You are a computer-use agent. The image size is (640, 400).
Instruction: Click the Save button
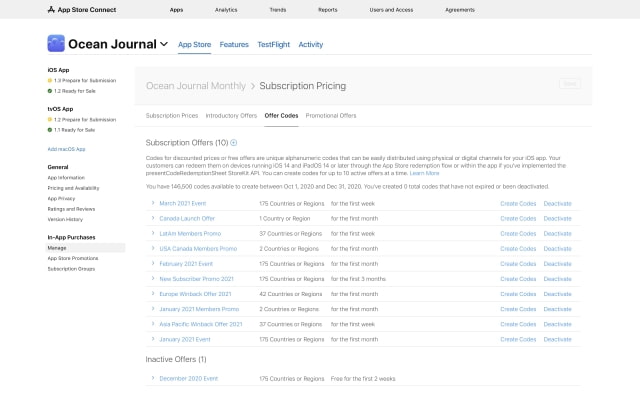click(x=568, y=85)
